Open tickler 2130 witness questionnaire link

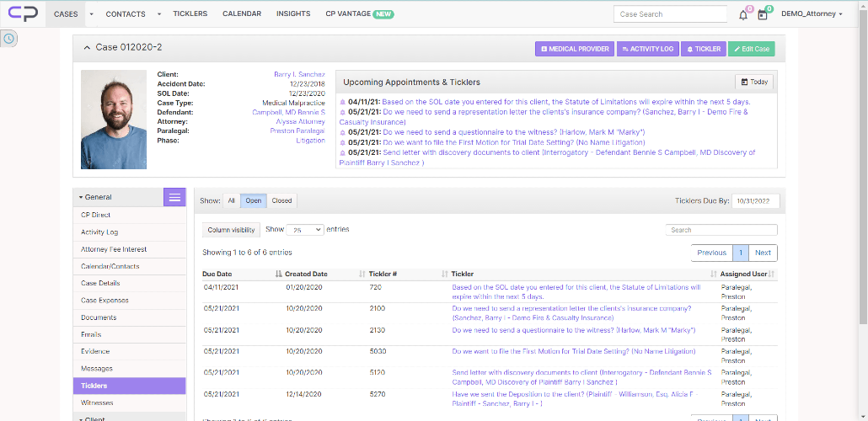point(574,330)
